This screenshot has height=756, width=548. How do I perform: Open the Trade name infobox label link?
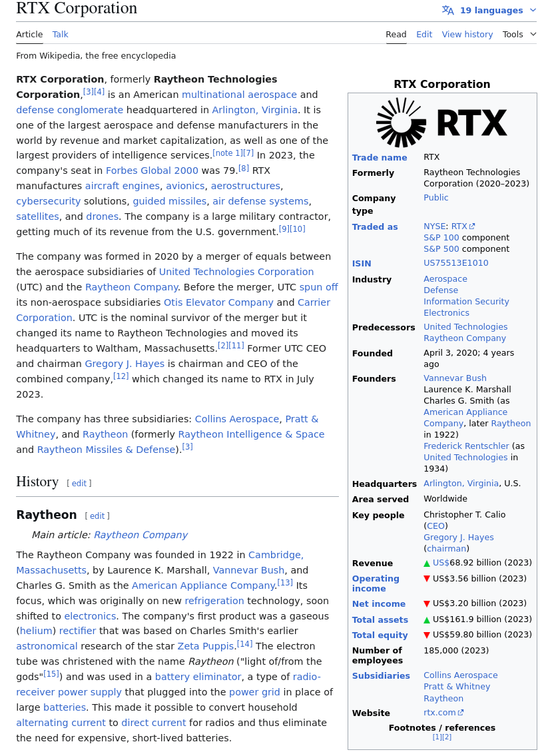(380, 158)
